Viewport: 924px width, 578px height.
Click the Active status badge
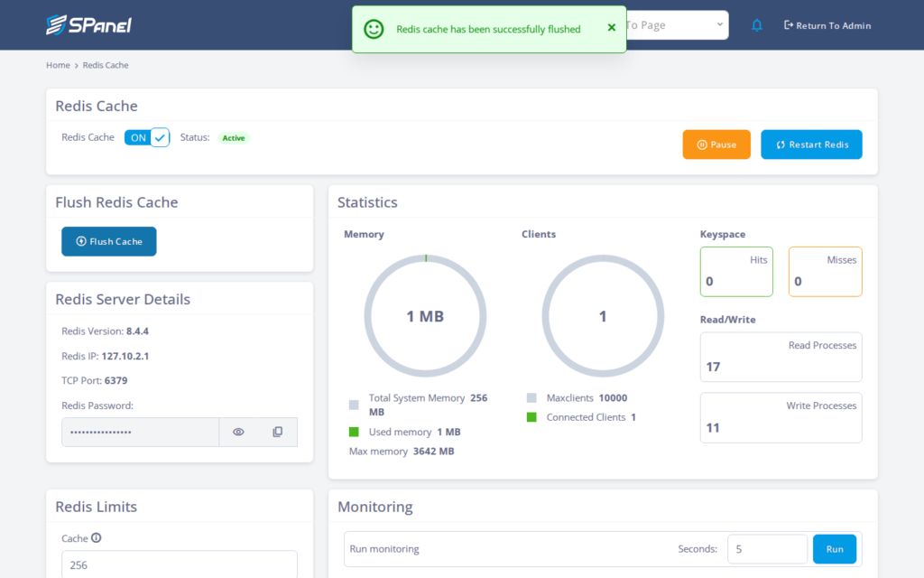(234, 138)
